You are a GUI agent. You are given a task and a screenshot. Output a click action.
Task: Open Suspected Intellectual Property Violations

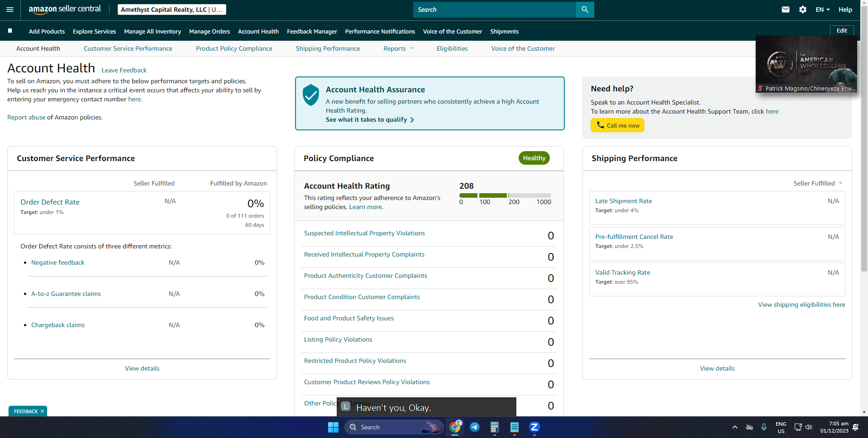(x=364, y=233)
